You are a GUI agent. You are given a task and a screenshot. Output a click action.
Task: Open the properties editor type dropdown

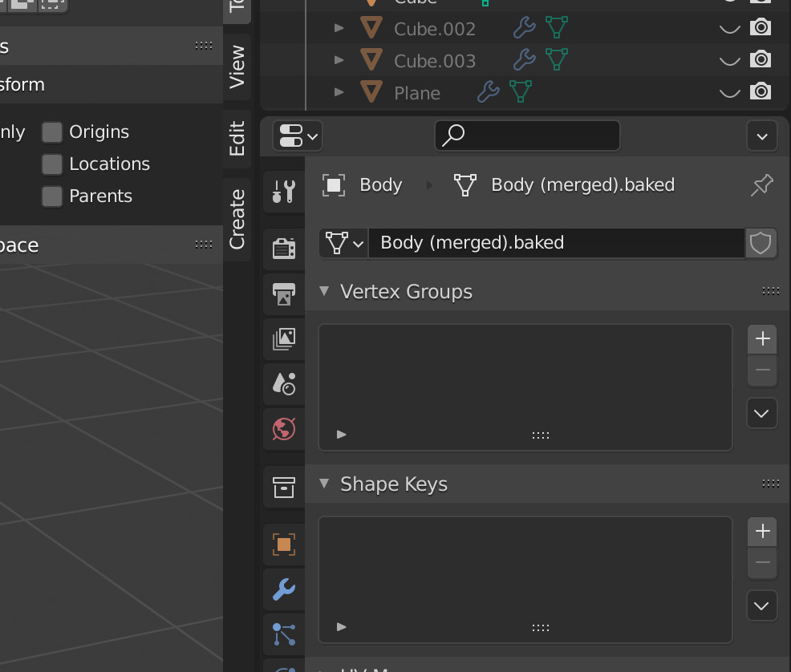click(x=298, y=136)
